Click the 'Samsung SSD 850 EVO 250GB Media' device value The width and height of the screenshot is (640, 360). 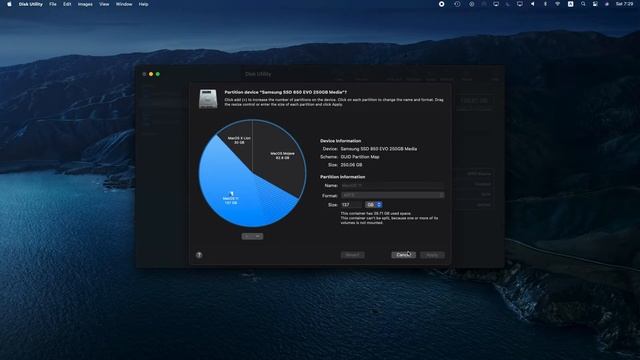(x=379, y=149)
